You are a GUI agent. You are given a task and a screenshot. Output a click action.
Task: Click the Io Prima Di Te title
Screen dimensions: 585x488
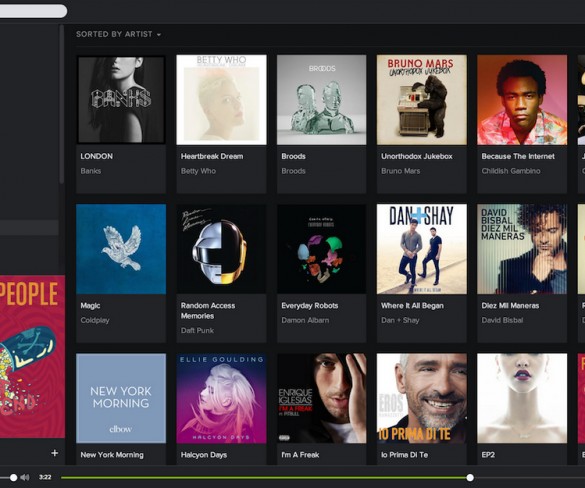(x=404, y=455)
